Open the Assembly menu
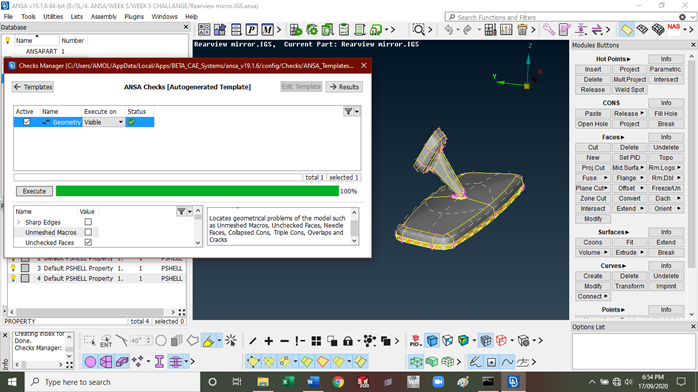The height and width of the screenshot is (392, 698). [x=103, y=16]
